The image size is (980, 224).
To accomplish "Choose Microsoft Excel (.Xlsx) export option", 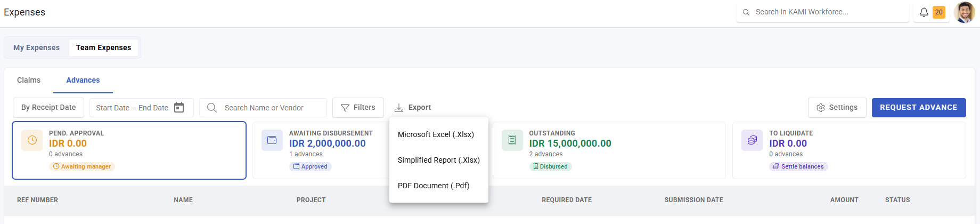I will tap(439, 134).
